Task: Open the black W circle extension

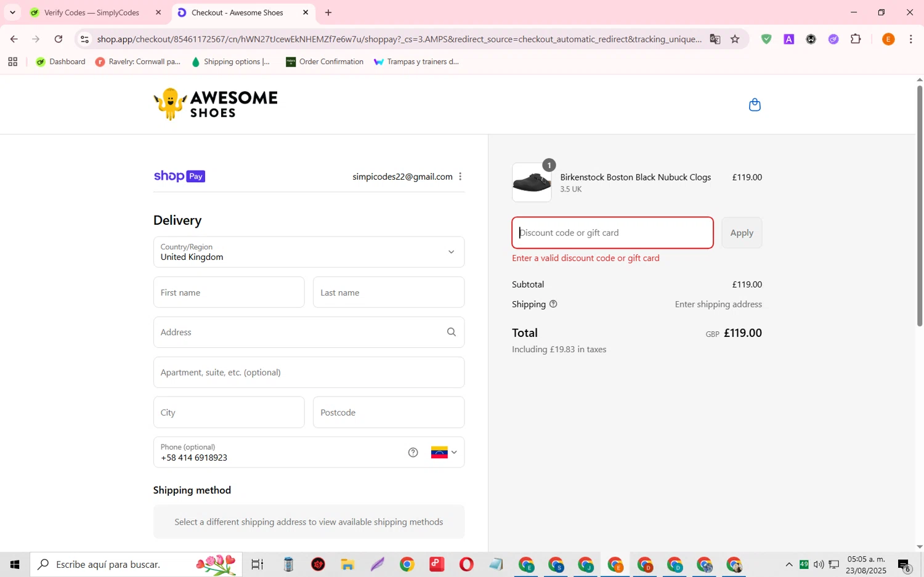Action: click(x=811, y=39)
